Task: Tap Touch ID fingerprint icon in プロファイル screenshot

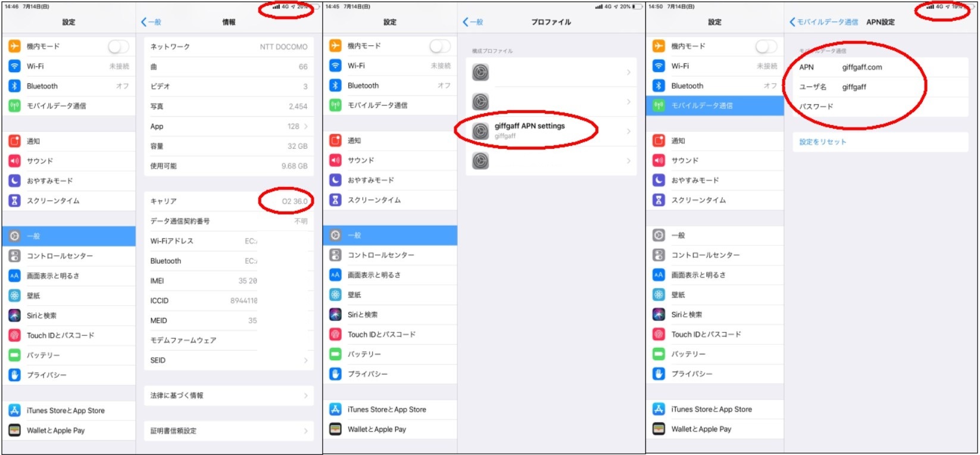Action: [x=335, y=334]
